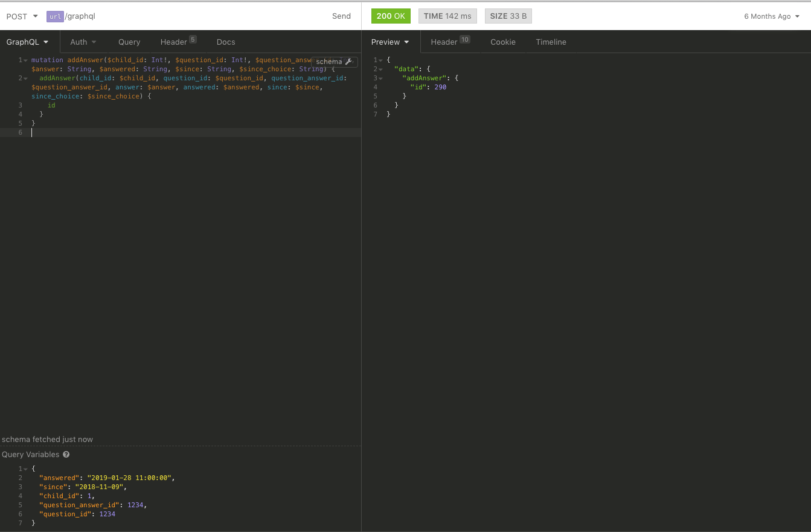
Task: Open the POST method dropdown
Action: click(x=22, y=16)
